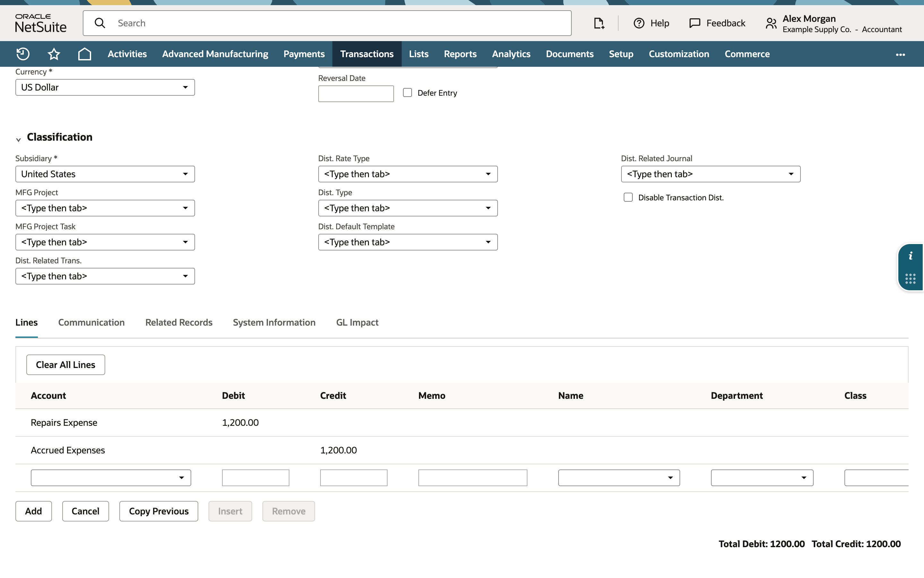This screenshot has height=578, width=924.
Task: Open the side panel grid dots icon
Action: pyautogui.click(x=911, y=278)
